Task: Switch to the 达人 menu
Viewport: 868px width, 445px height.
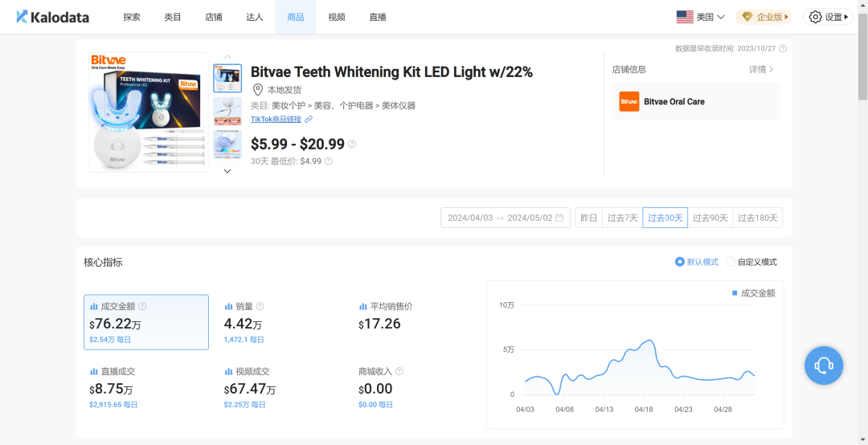Action: coord(255,17)
